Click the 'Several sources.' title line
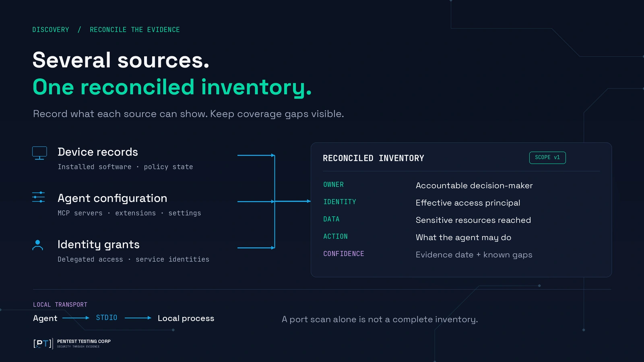This screenshot has width=644, height=362. pos(121,60)
